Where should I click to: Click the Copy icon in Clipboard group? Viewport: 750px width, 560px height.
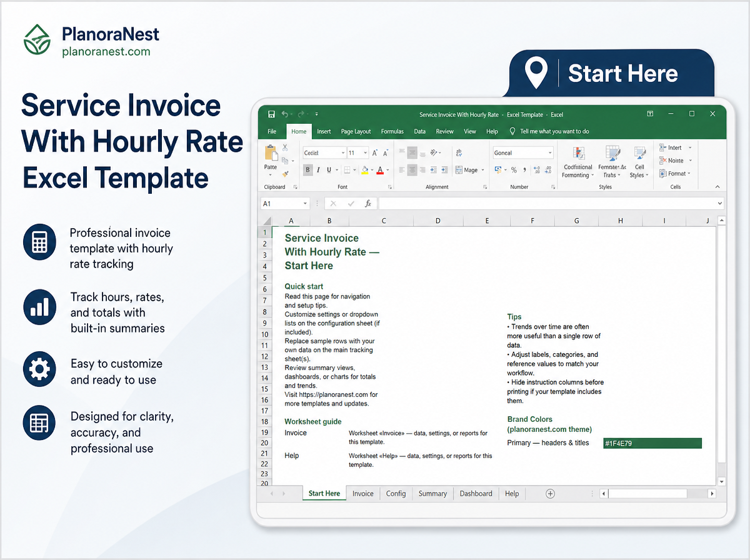pos(285,161)
